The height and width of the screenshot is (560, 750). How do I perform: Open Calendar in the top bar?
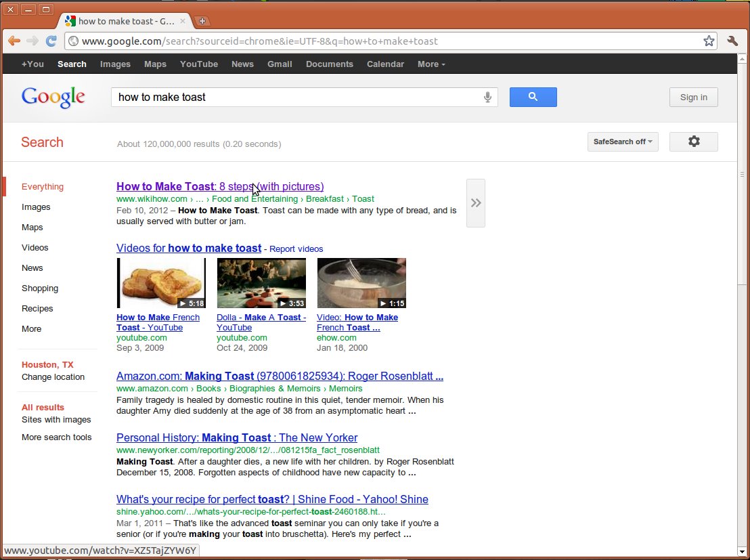[x=386, y=64]
